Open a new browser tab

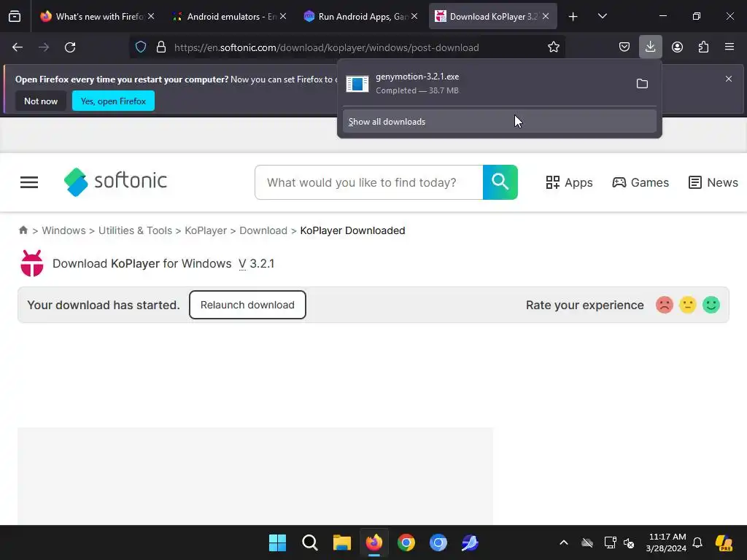[573, 17]
